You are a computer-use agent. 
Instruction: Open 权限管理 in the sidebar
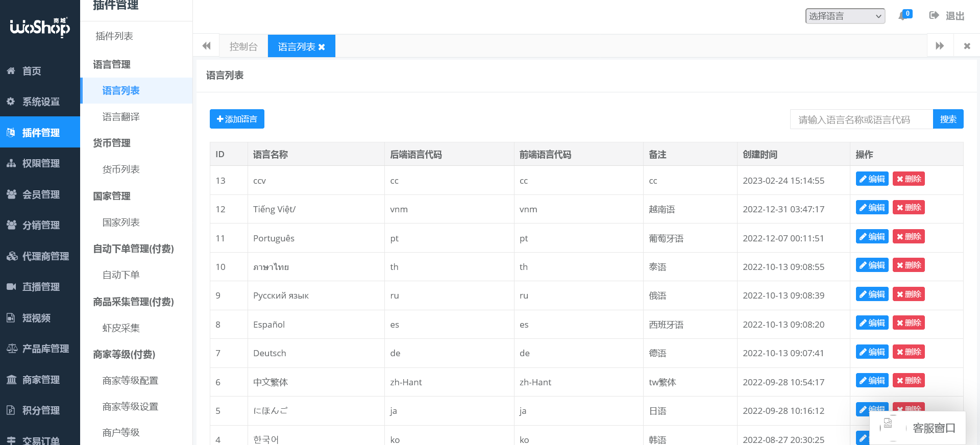click(41, 163)
